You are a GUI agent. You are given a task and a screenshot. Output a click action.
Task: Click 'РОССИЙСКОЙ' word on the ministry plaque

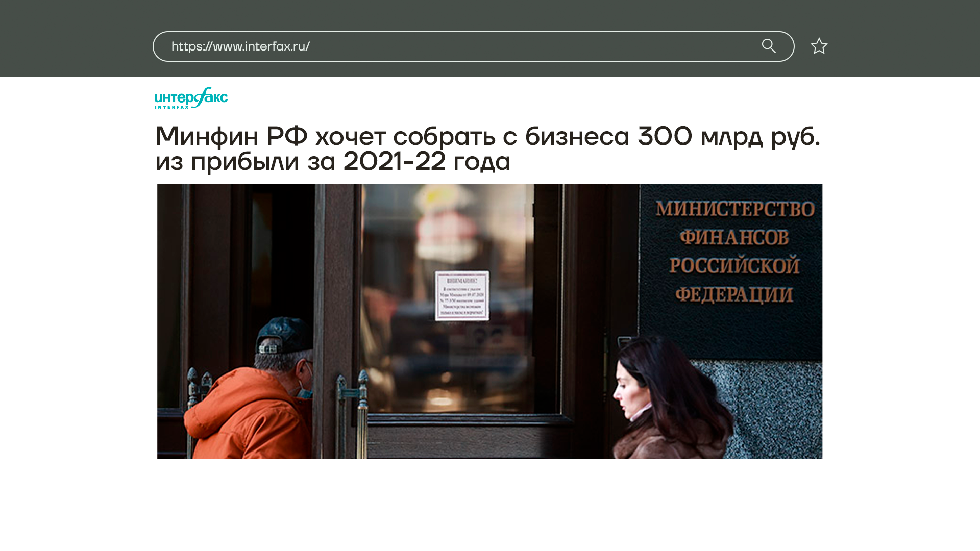(734, 266)
